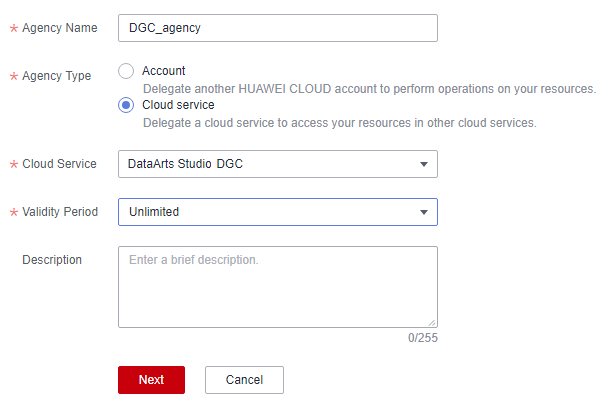Click the Description field label
This screenshot has width=607, height=406.
[52, 260]
